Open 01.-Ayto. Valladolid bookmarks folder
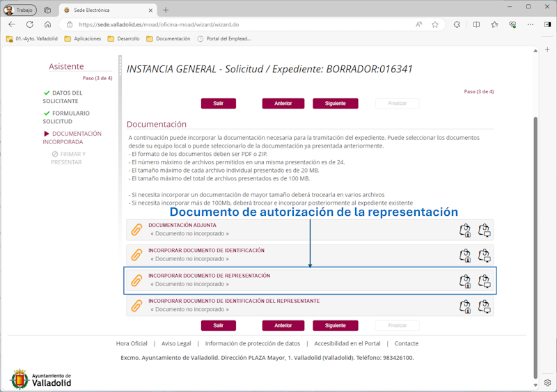The height and width of the screenshot is (392, 557). [32, 39]
